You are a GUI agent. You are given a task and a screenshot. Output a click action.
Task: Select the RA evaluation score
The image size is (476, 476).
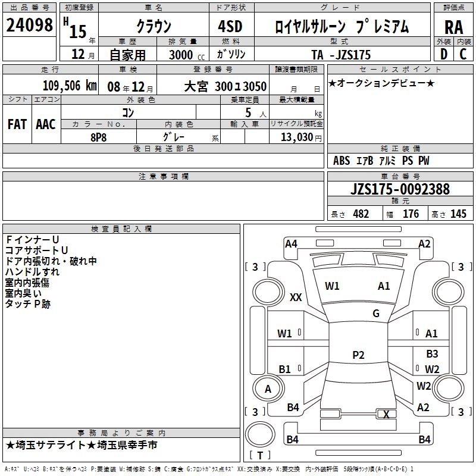click(453, 27)
